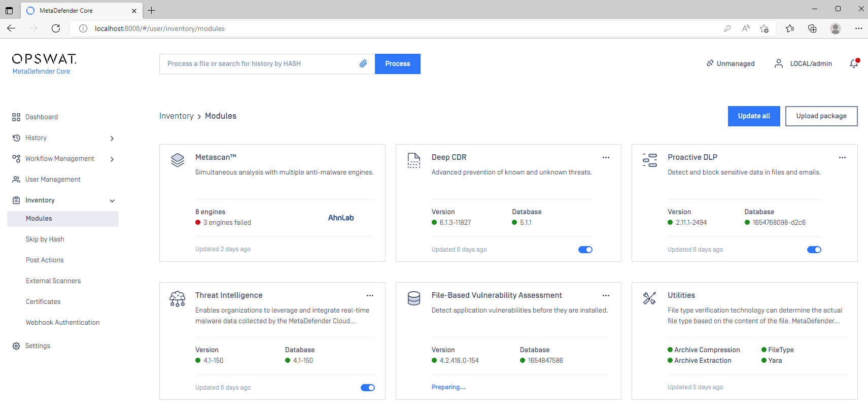Open Webhook Authentication page
The image size is (868, 411).
click(x=62, y=323)
